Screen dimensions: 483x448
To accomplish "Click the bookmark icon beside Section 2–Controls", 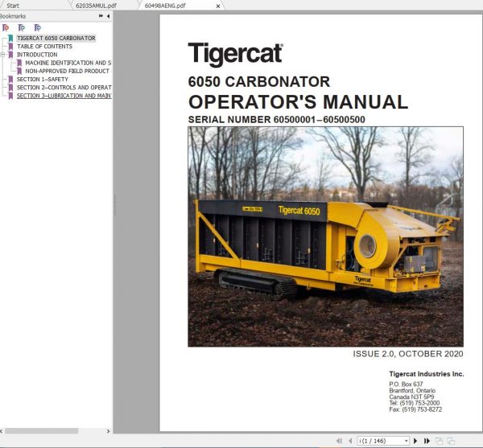I will pos(10,88).
